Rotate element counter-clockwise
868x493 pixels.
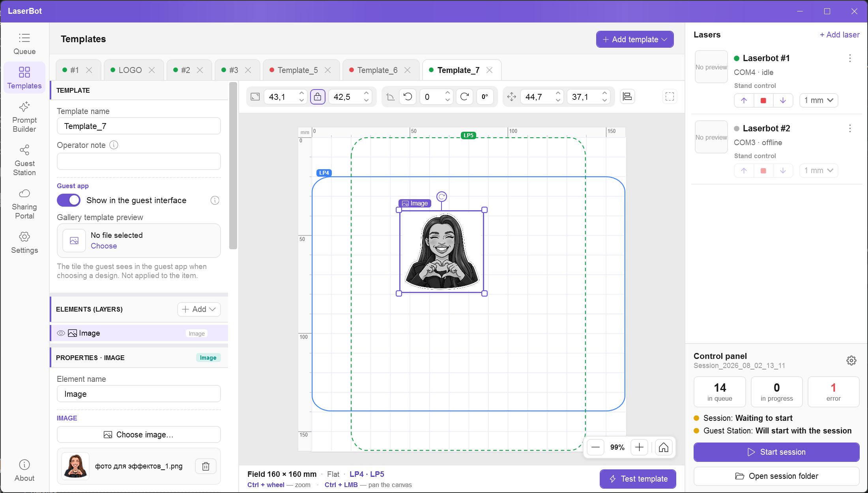pos(408,97)
